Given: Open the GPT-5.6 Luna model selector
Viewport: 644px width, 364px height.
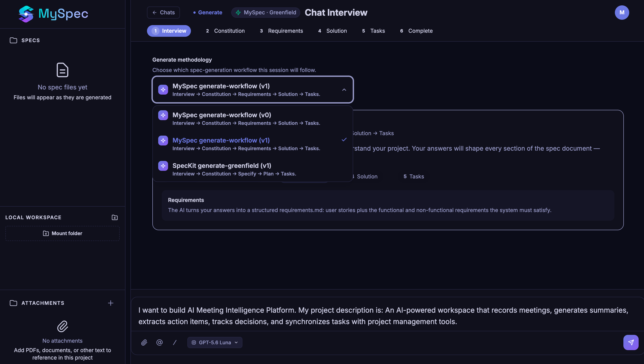Looking at the screenshot, I should click(x=215, y=342).
